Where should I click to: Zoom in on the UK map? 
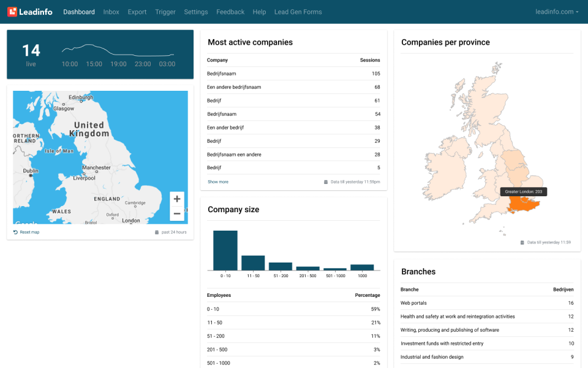176,199
